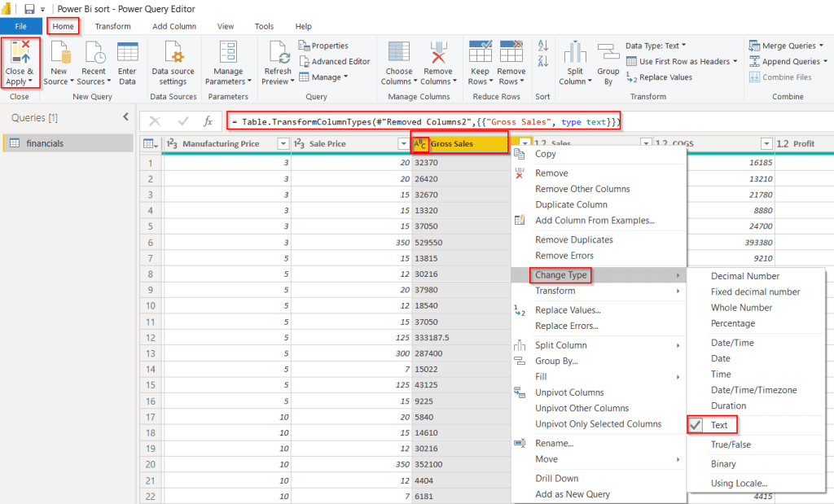Choose Using Locale option
This screenshot has width=834, height=504.
(739, 484)
